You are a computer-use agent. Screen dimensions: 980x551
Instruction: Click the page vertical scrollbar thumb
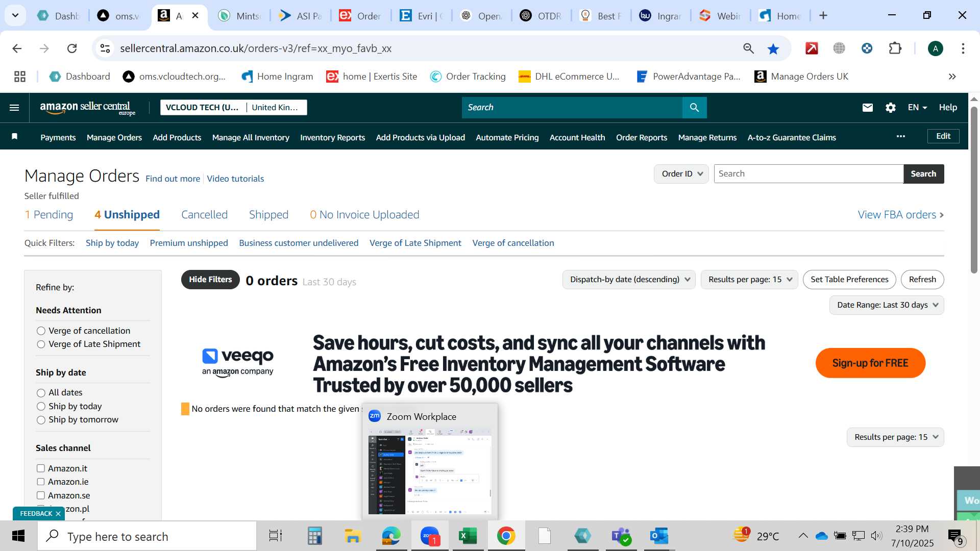(974, 190)
